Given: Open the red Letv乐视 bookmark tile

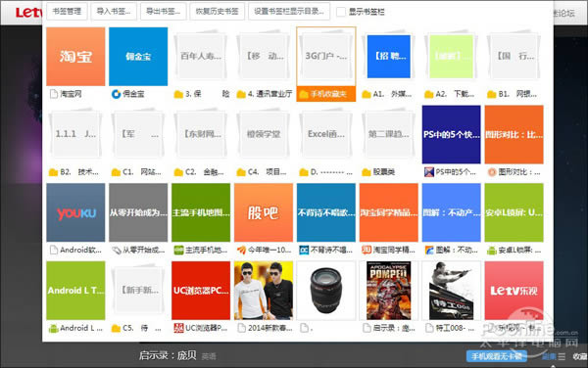Looking at the screenshot, I should pos(514,291).
